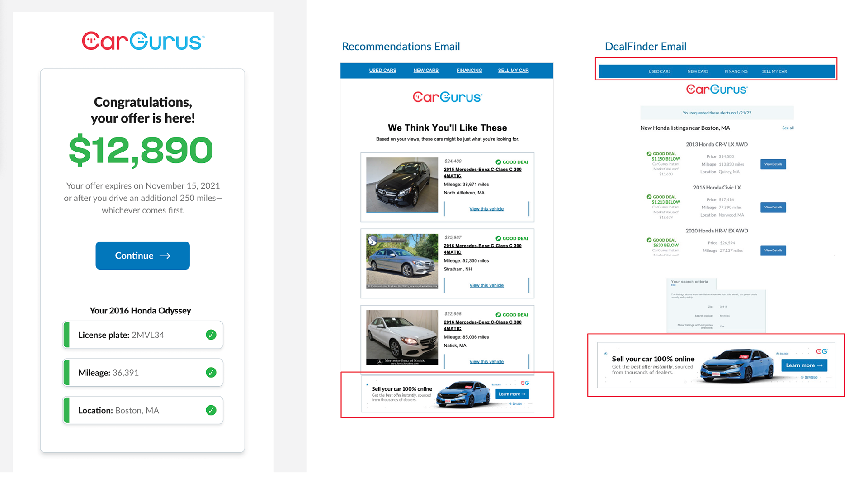Viewport: 868px width, 483px height.
Task: Open SELL MY CAR in DealFinder Email nav
Action: point(774,71)
